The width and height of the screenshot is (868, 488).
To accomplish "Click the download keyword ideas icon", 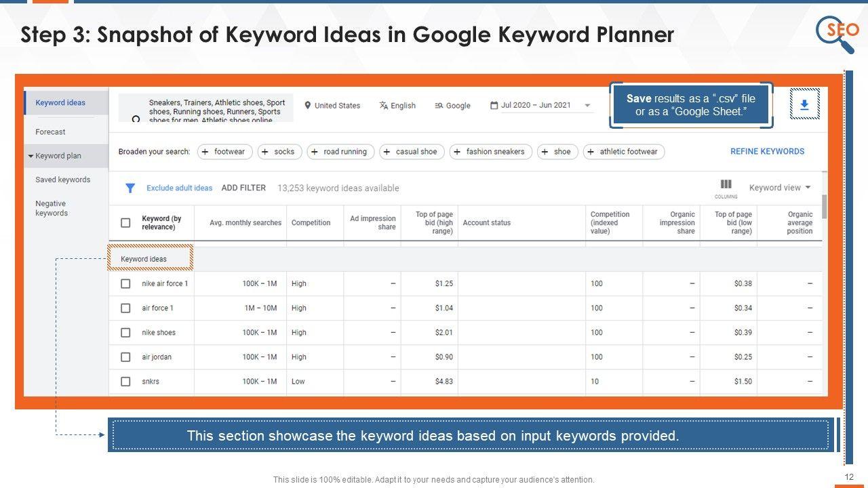I will point(804,104).
